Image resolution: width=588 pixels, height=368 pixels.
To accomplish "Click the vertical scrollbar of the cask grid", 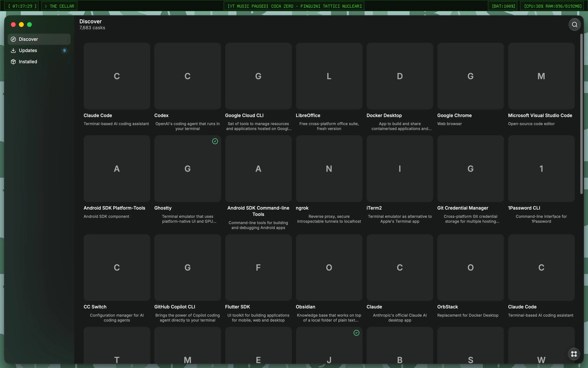I will [x=582, y=114].
